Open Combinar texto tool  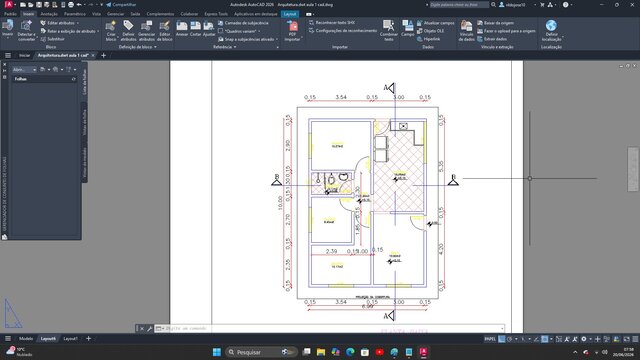click(x=389, y=31)
